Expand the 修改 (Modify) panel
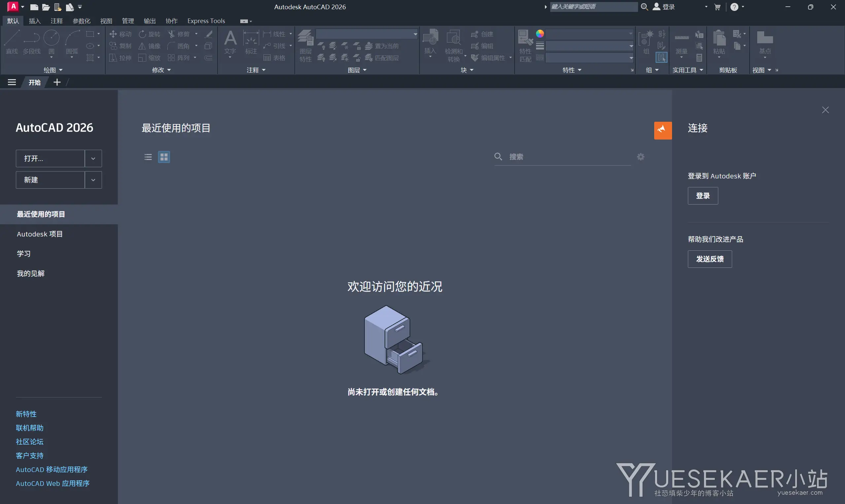Image resolution: width=845 pixels, height=504 pixels. click(x=161, y=70)
